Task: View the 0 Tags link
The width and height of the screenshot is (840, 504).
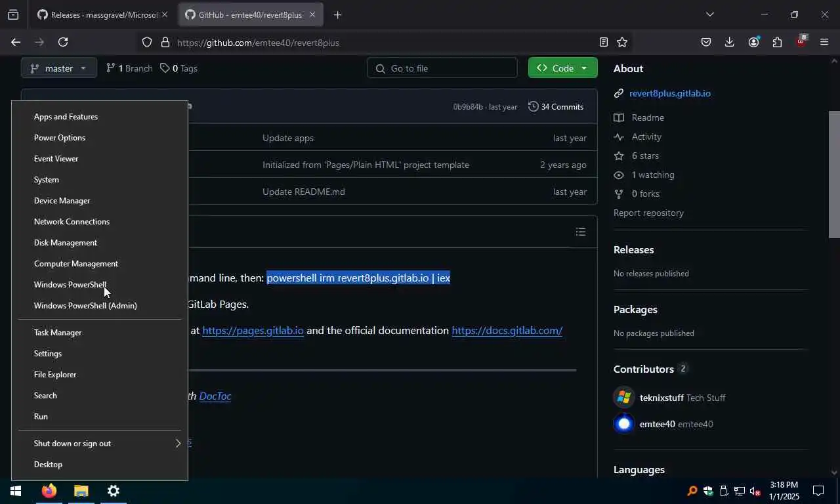Action: (178, 68)
